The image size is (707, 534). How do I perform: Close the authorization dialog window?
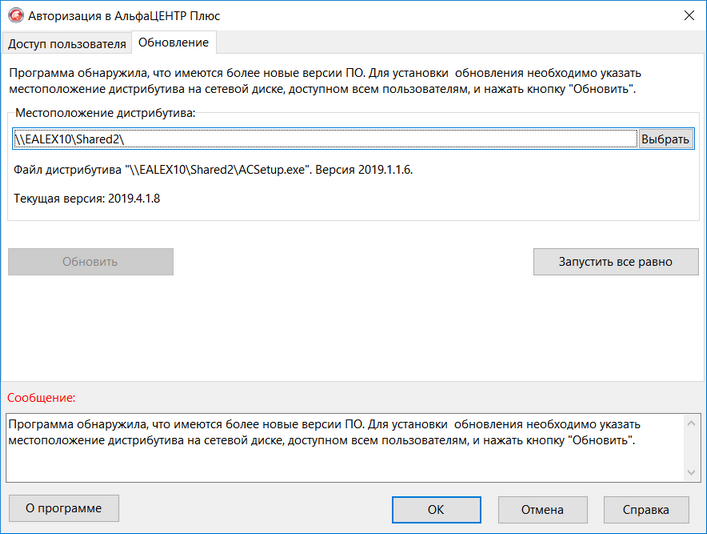pos(689,15)
